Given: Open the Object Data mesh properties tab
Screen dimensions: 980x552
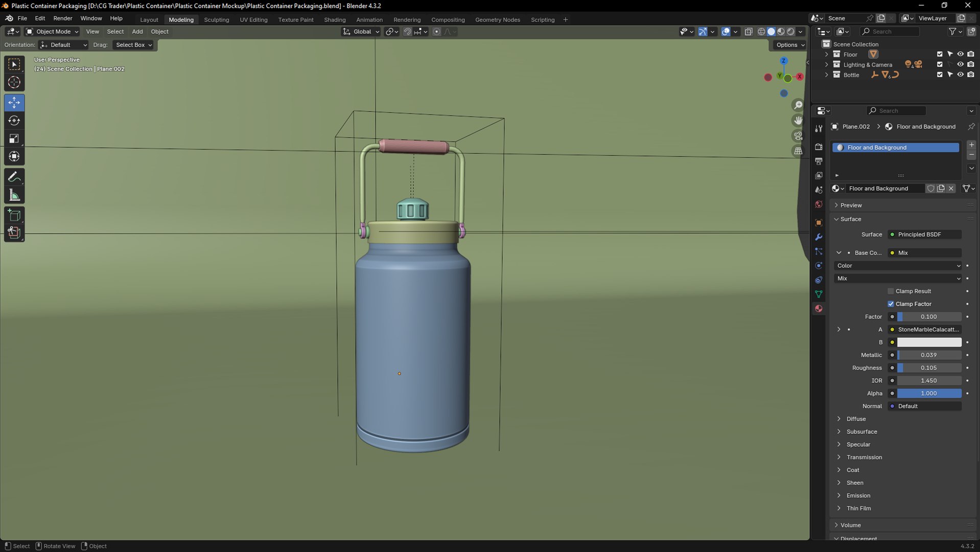Looking at the screenshot, I should click(x=819, y=294).
